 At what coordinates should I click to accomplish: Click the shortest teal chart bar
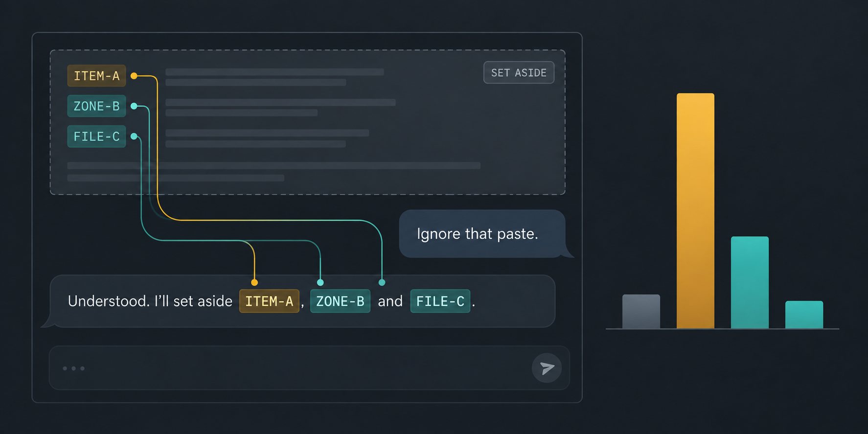coord(804,315)
